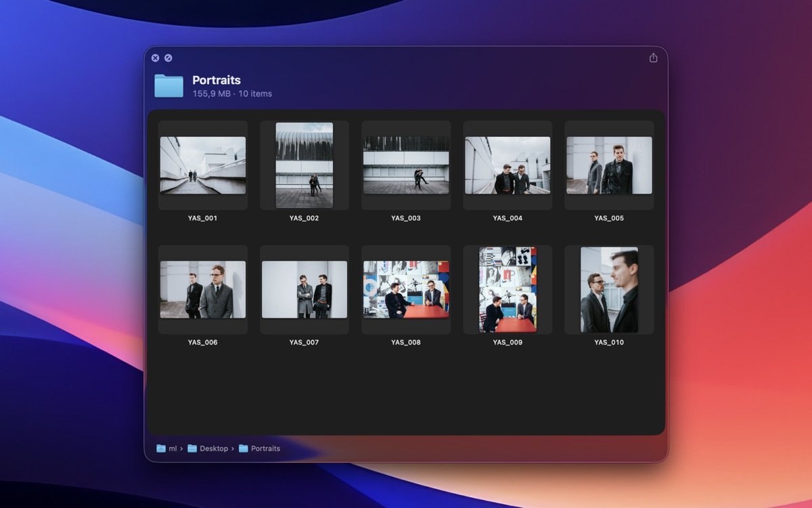The image size is (812, 508).
Task: Click the 155,9 MB · 10 items text
Action: [233, 93]
